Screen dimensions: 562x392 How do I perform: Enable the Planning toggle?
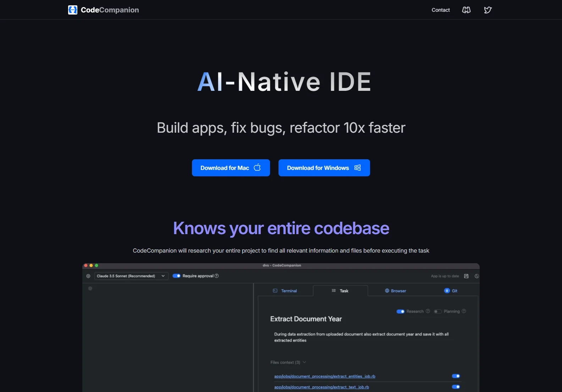(438, 311)
